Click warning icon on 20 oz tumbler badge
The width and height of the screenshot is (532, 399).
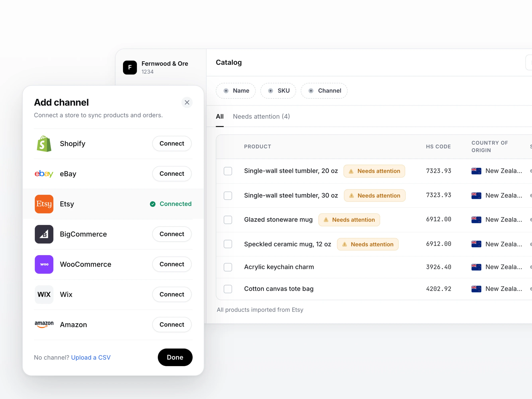(351, 171)
